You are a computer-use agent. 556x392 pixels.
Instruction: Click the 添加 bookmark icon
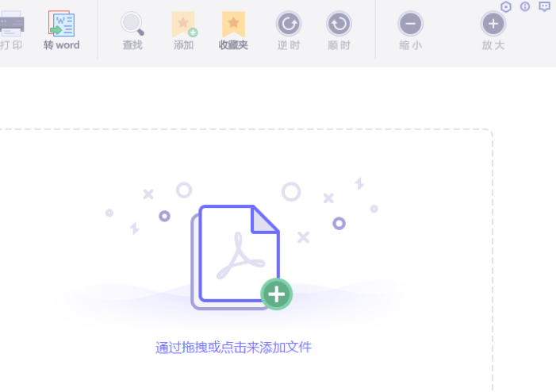coord(184,24)
